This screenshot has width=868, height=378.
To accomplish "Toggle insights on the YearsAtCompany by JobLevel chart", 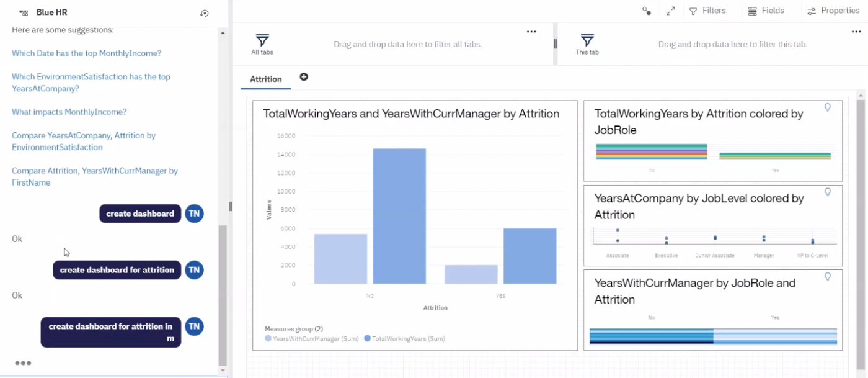I will (828, 192).
